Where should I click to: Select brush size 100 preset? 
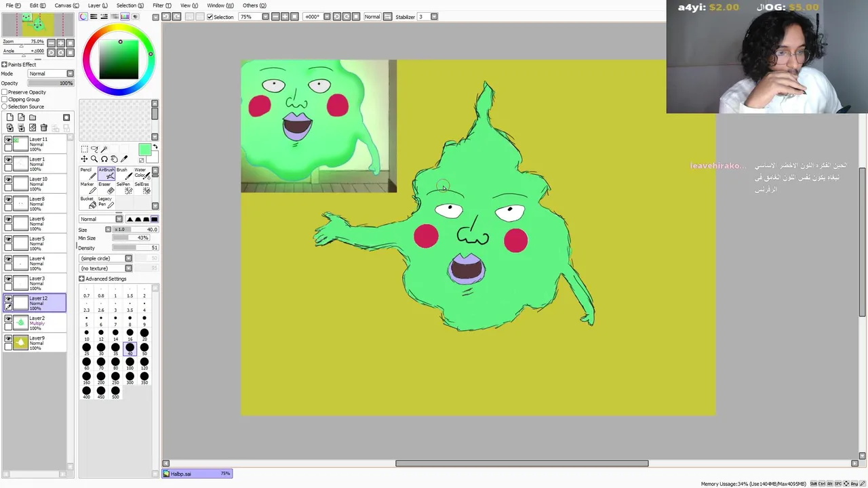tap(130, 363)
